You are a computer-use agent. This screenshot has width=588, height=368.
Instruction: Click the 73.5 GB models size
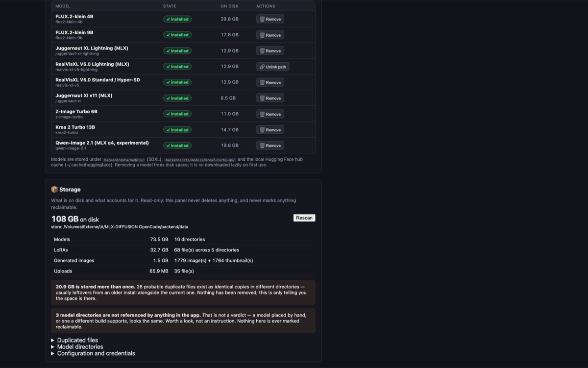coord(159,240)
